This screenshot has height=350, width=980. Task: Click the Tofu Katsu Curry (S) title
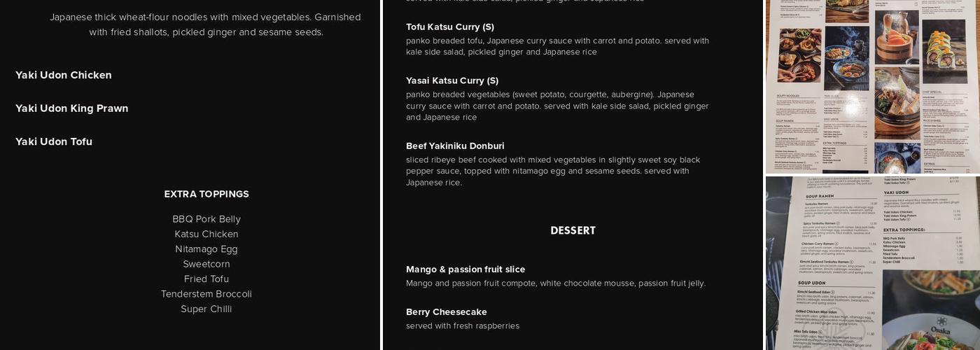click(450, 27)
